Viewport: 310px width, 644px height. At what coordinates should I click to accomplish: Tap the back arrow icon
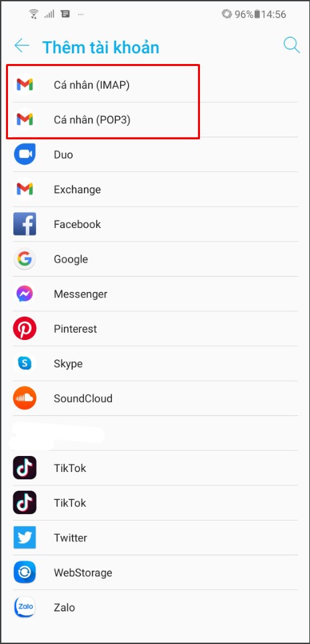pos(22,45)
